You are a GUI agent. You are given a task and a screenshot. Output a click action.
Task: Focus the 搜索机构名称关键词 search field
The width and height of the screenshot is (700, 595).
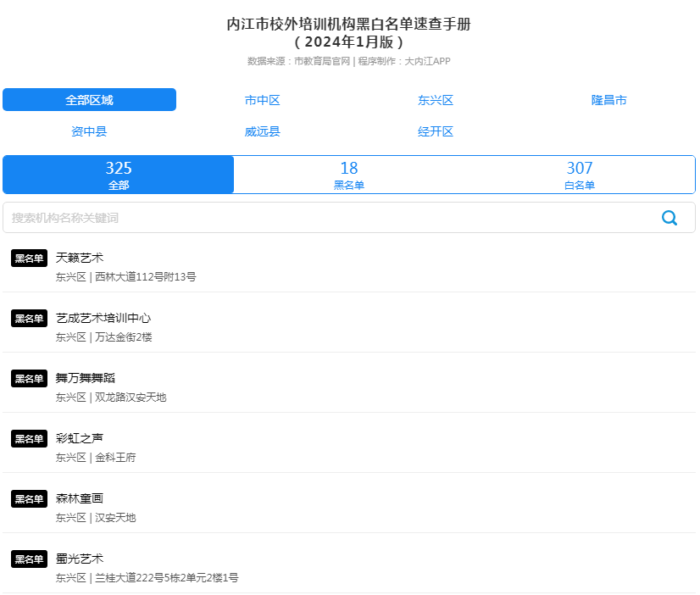pos(331,218)
